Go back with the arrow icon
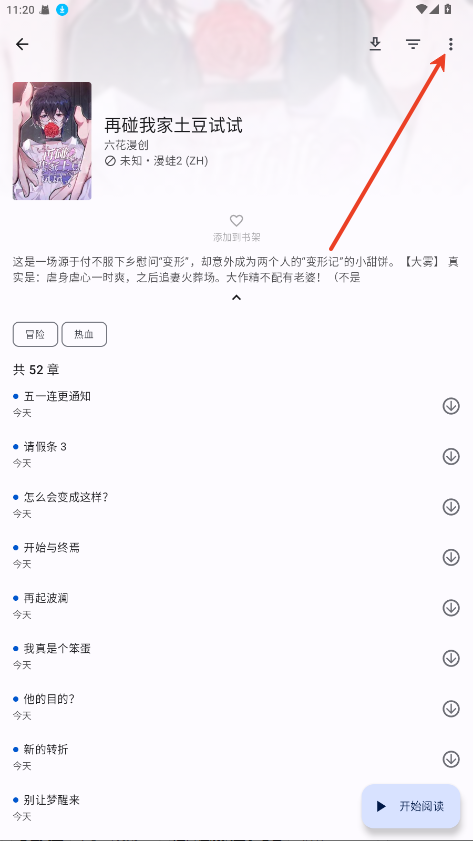This screenshot has height=841, width=473. click(x=23, y=44)
